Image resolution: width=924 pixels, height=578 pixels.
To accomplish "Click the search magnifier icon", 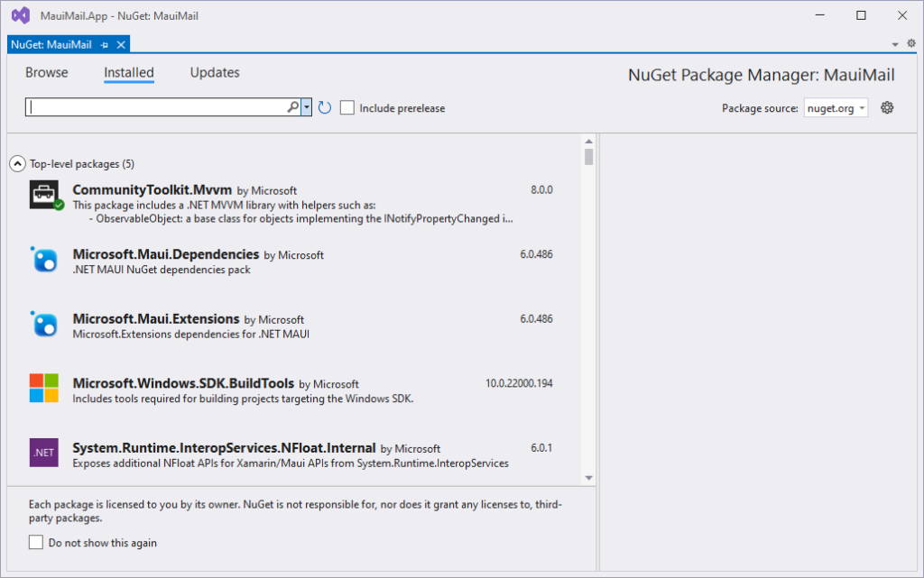I will point(292,107).
